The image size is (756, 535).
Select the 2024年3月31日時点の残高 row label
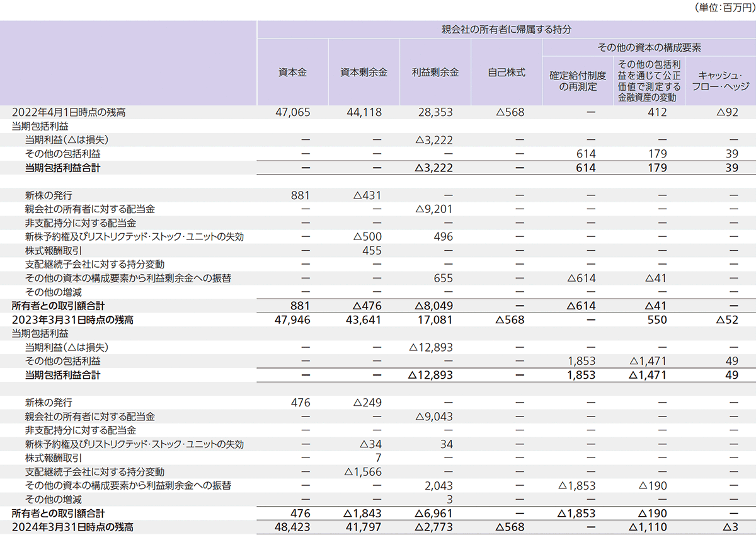pyautogui.click(x=72, y=527)
